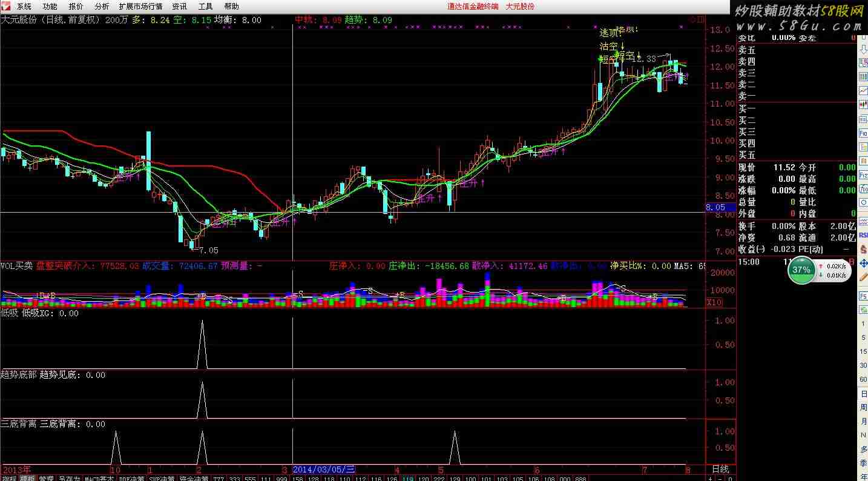Select 60-minute period in sidebar
Image resolution: width=868 pixels, height=481 pixels.
863,379
